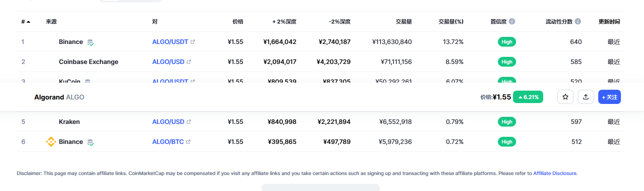The width and height of the screenshot is (644, 191).
Task: Toggle rank sorting with the # arrow
Action: tap(28, 21)
